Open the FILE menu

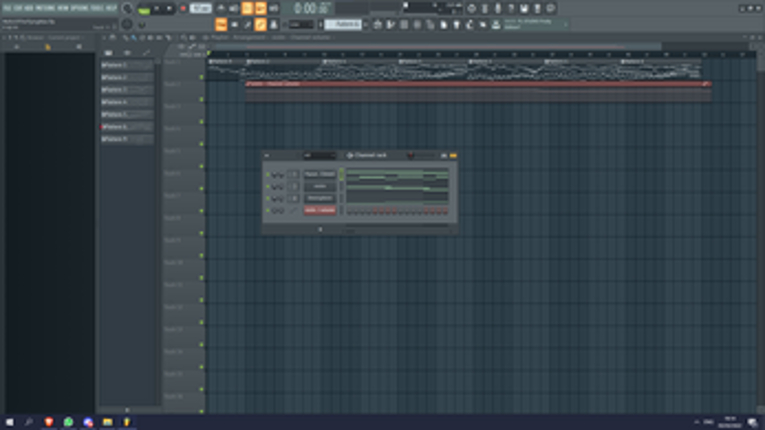pyautogui.click(x=7, y=8)
